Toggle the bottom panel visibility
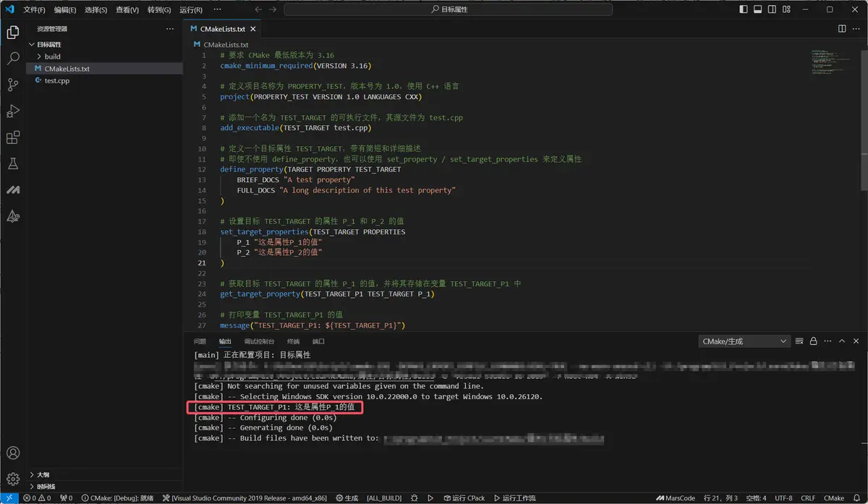The width and height of the screenshot is (868, 504). 758,9
